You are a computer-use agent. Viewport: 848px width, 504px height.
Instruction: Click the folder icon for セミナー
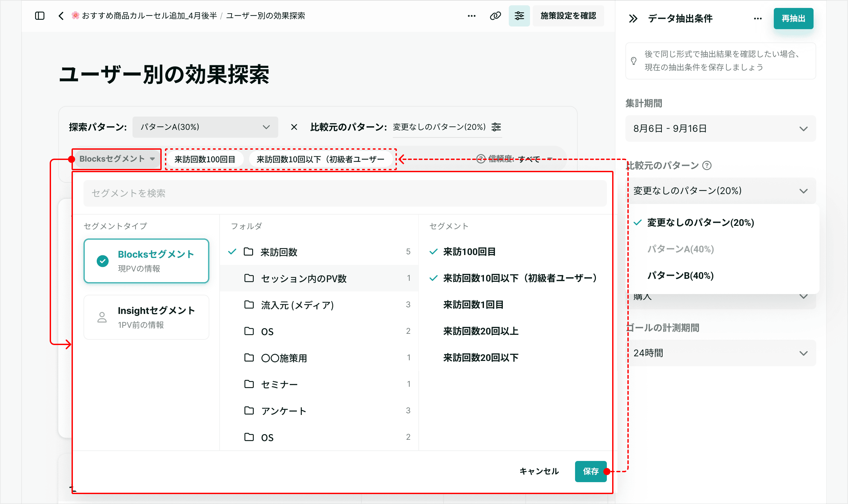pos(249,384)
